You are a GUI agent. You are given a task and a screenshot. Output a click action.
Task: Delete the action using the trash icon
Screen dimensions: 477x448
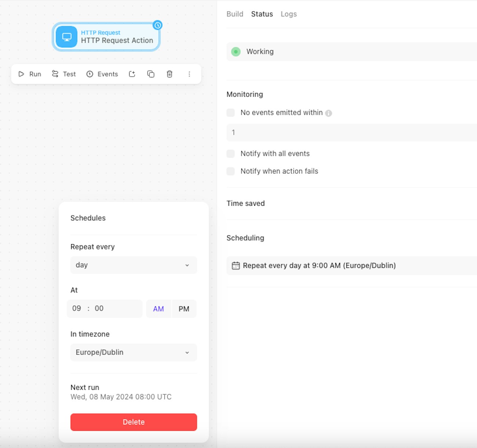tap(170, 74)
